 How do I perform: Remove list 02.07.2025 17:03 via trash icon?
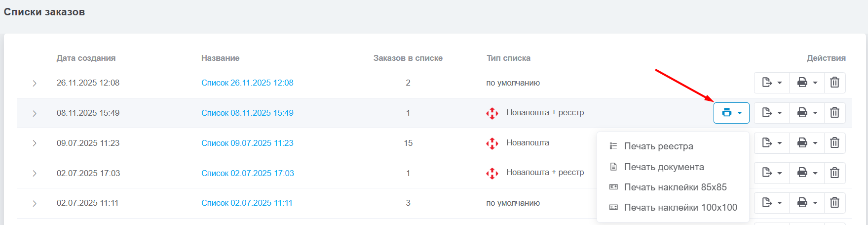pos(834,173)
